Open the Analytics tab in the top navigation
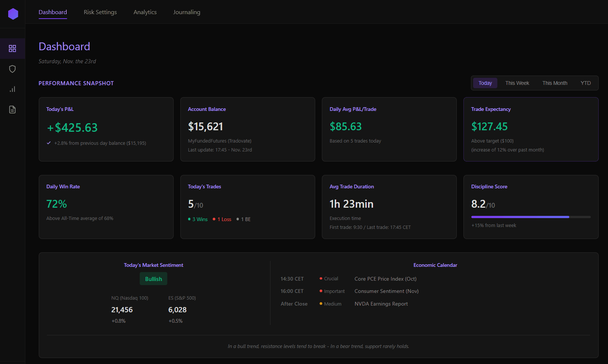The height and width of the screenshot is (364, 608). point(145,12)
